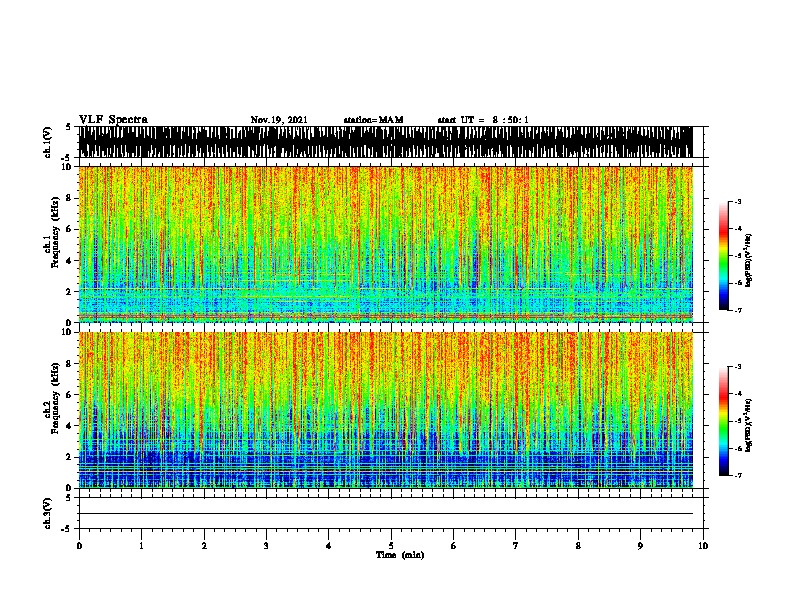
Task: Click inside the ch.1 spectrogram panel
Action: [385, 244]
